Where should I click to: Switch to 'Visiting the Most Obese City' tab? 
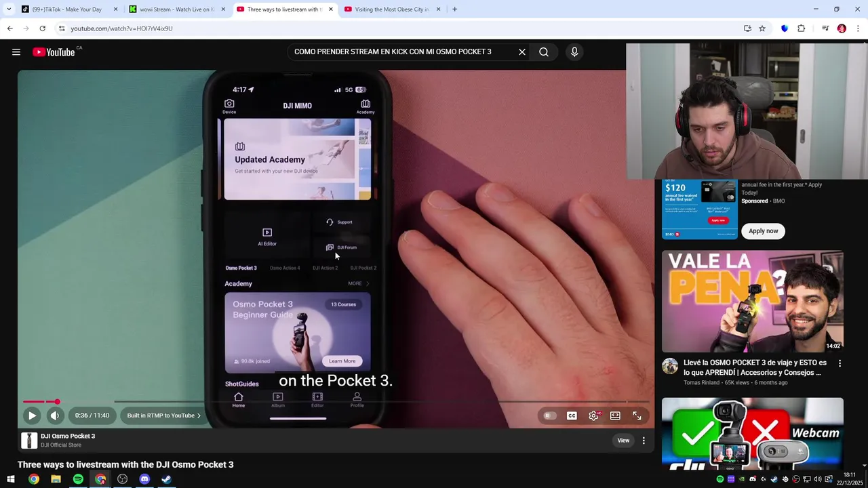tap(391, 9)
